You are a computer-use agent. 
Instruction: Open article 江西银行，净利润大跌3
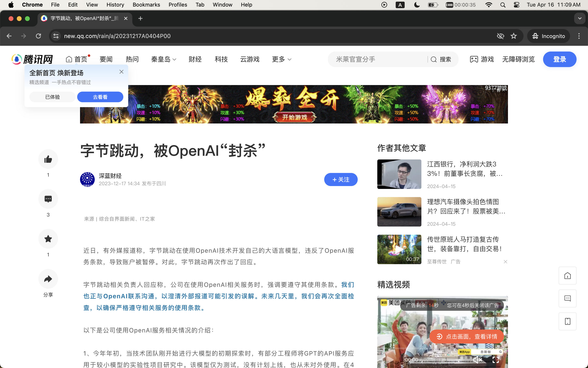click(x=464, y=169)
